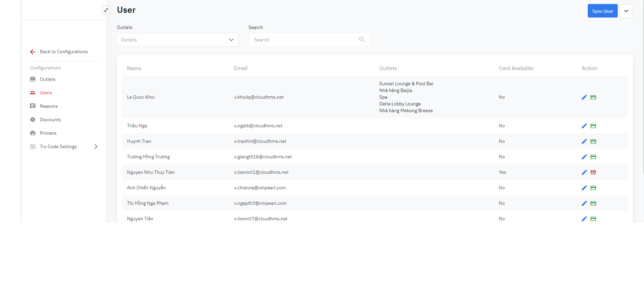644x291 pixels.
Task: Collapse the sidebar with the shrink icon
Action: (x=106, y=10)
